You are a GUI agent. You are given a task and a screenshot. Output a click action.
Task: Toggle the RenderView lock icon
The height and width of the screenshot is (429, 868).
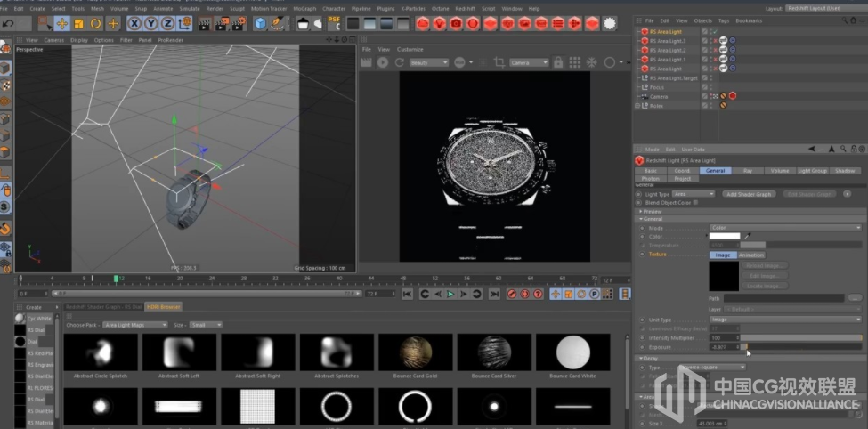coord(558,62)
